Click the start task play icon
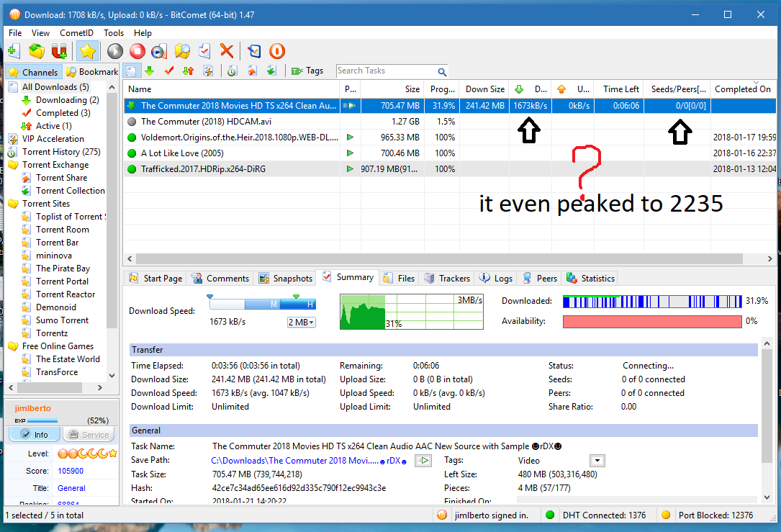Viewport: 781px width, 532px height. click(x=115, y=51)
